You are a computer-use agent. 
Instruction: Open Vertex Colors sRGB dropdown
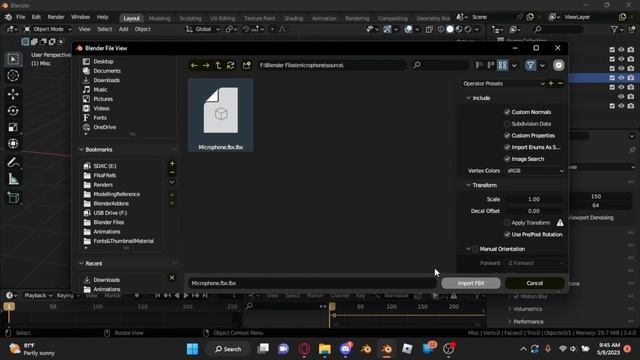[535, 171]
